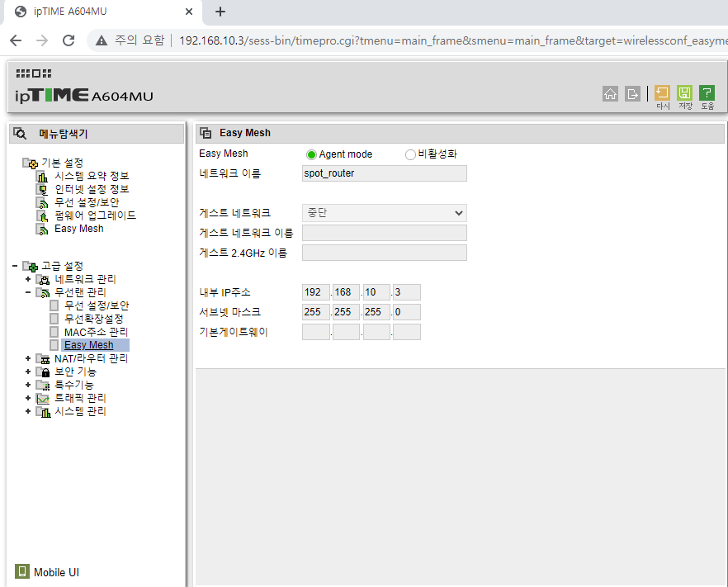Click the 게스트 네트워크 이름 field
The image size is (728, 587).
[x=385, y=233]
